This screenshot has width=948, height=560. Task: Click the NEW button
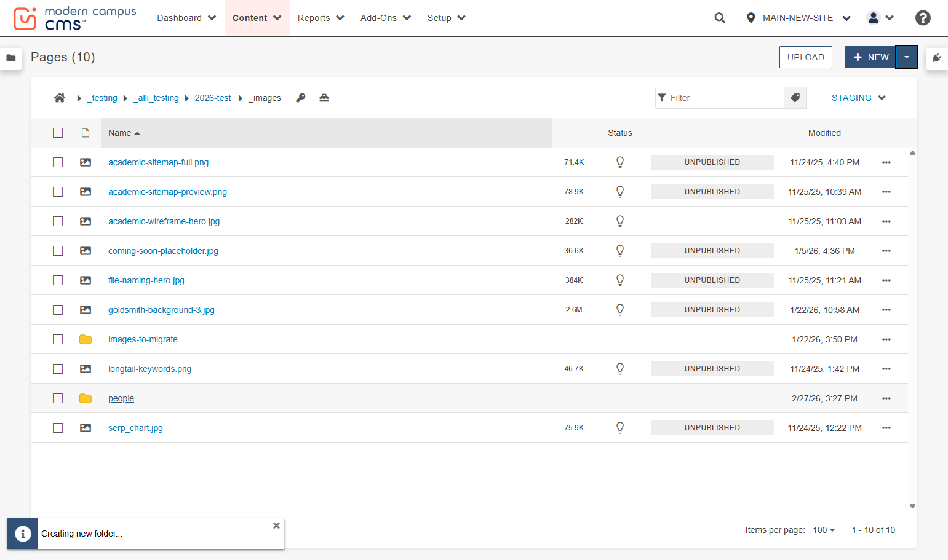pyautogui.click(x=870, y=57)
